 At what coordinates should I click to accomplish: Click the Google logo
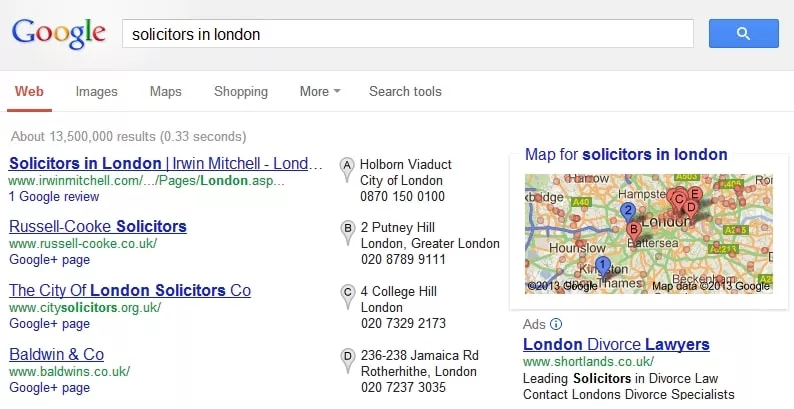tap(59, 33)
